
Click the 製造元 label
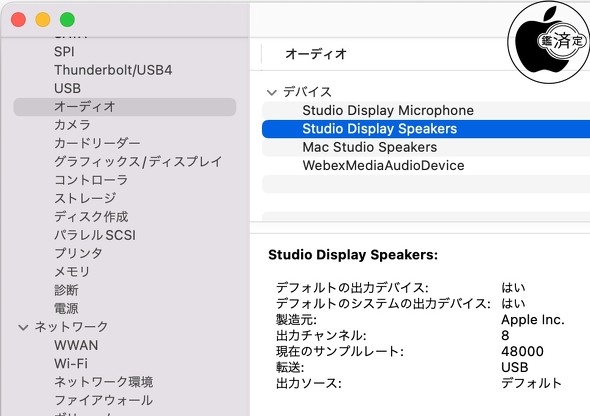296,320
